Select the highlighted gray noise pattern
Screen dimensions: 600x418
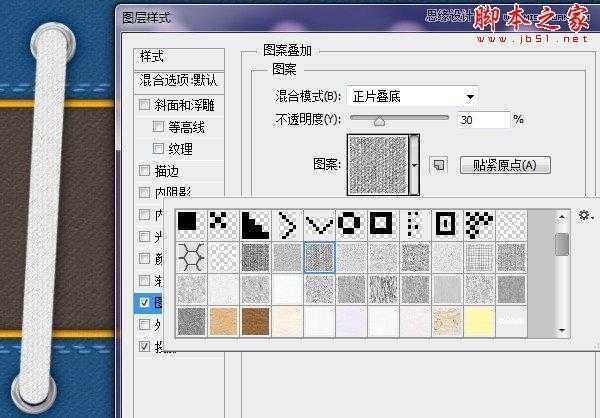pyautogui.click(x=320, y=257)
